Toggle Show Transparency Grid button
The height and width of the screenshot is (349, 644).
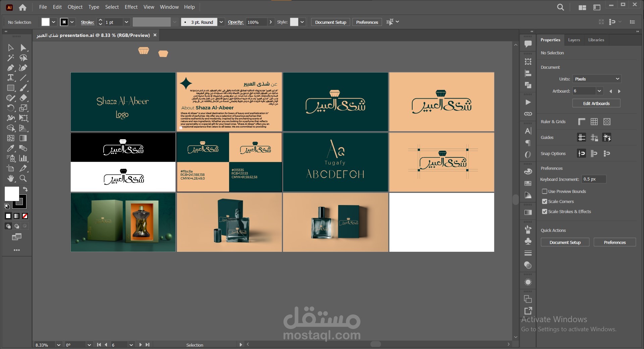pos(607,121)
